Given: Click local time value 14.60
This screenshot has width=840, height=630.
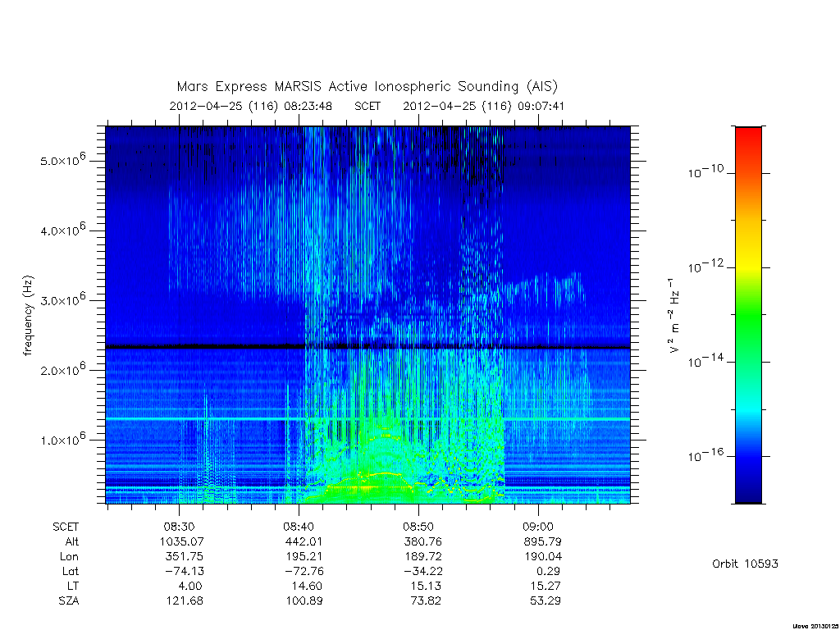Looking at the screenshot, I should [307, 586].
